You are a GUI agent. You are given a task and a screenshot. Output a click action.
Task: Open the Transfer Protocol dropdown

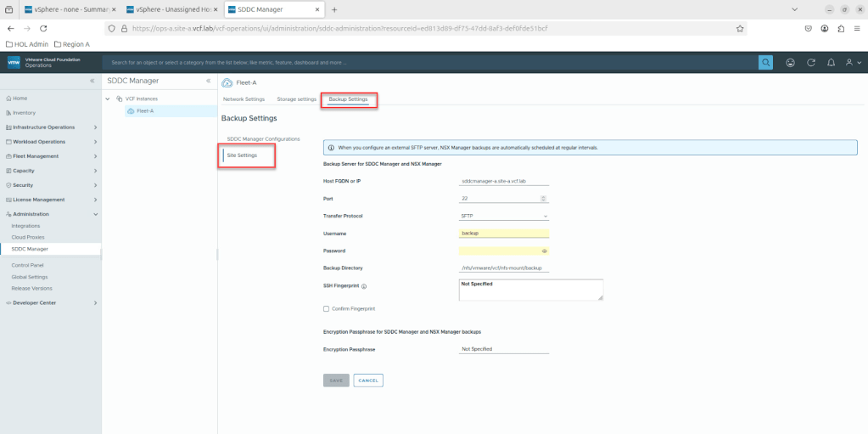(x=504, y=217)
